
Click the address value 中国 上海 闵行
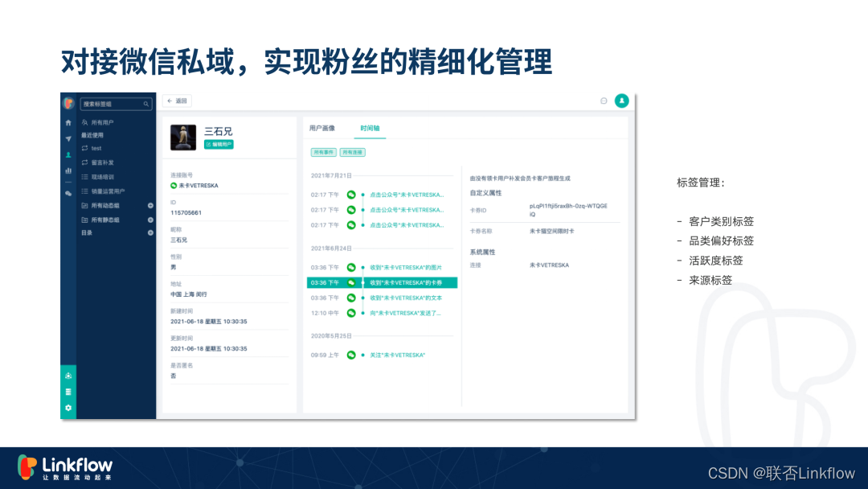pyautogui.click(x=189, y=294)
